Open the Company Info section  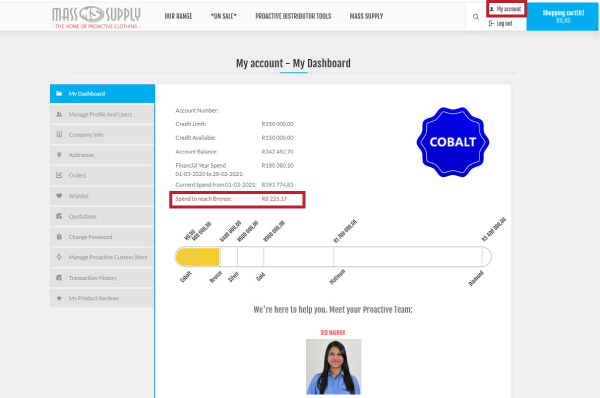coord(102,134)
